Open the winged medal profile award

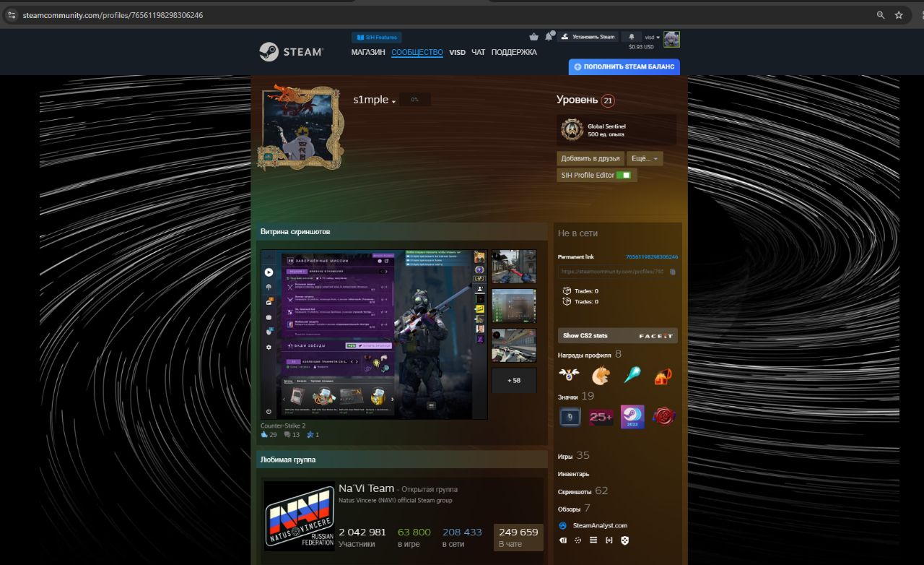(x=569, y=375)
